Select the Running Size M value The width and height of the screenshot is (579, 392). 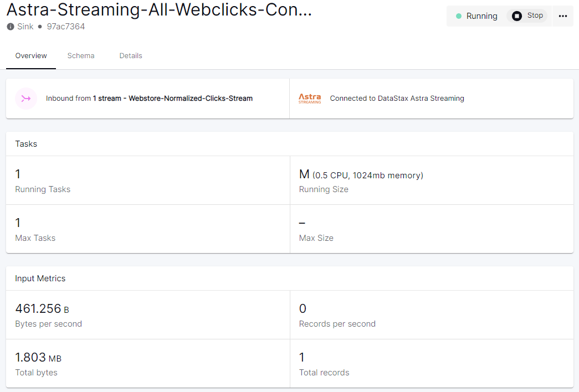pyautogui.click(x=304, y=174)
